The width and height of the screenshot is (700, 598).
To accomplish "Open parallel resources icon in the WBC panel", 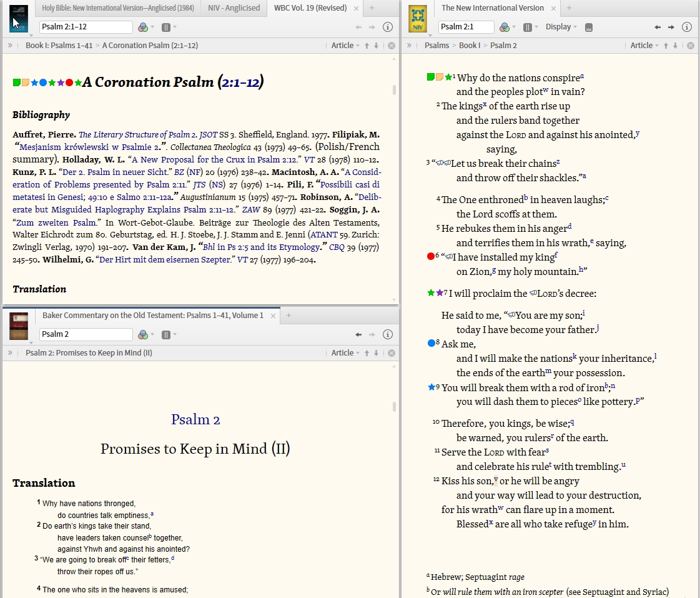I will (166, 27).
